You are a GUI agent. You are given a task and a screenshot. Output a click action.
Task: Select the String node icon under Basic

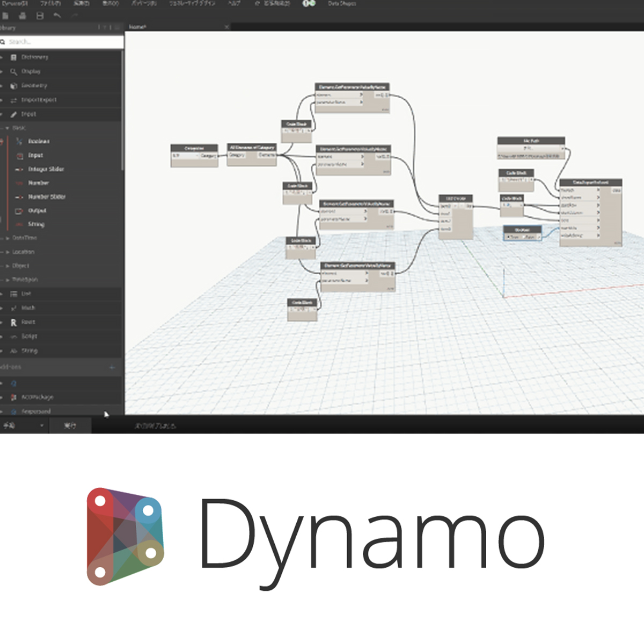(x=19, y=224)
